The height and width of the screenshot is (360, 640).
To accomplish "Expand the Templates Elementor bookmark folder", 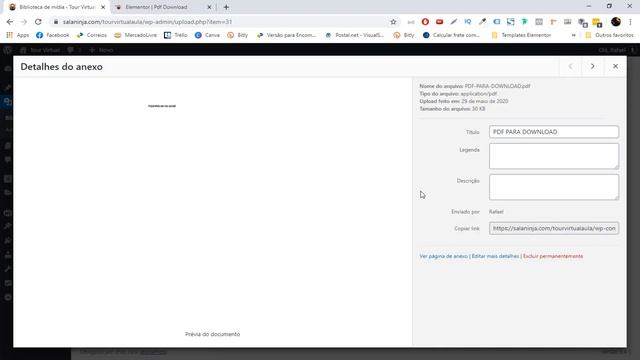I will pos(521,35).
